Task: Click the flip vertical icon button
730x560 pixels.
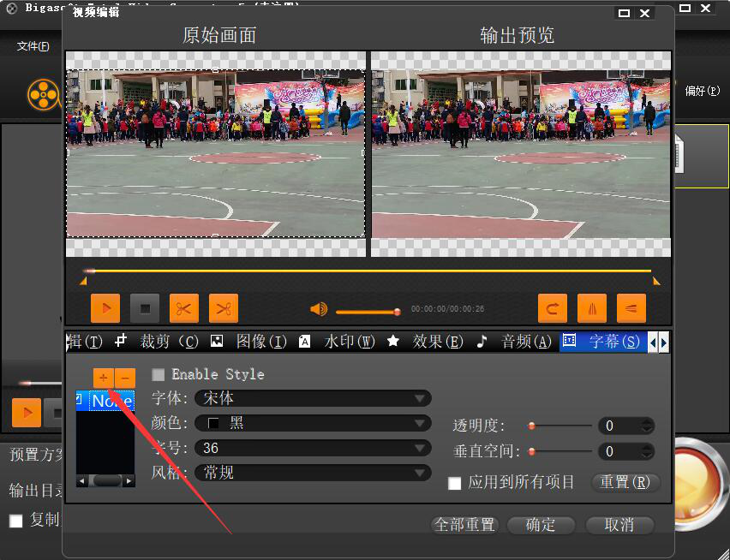Action: [x=631, y=308]
